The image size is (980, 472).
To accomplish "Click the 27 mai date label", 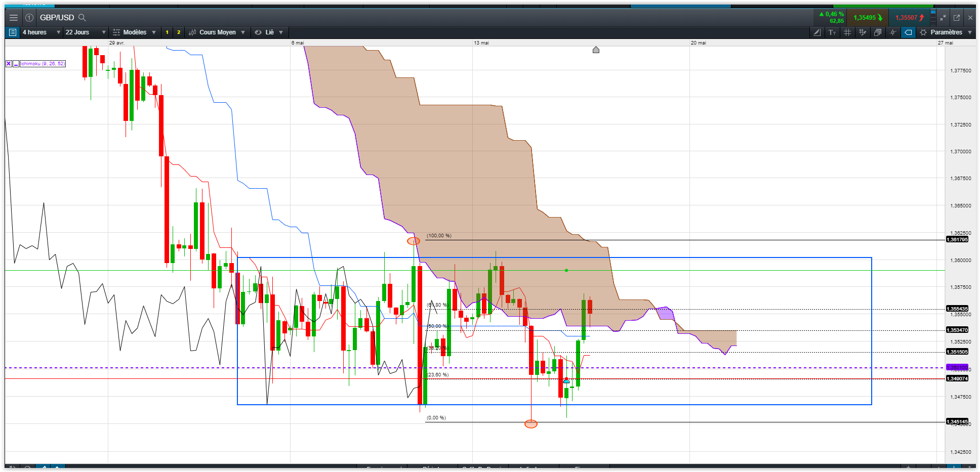I will coord(946,43).
